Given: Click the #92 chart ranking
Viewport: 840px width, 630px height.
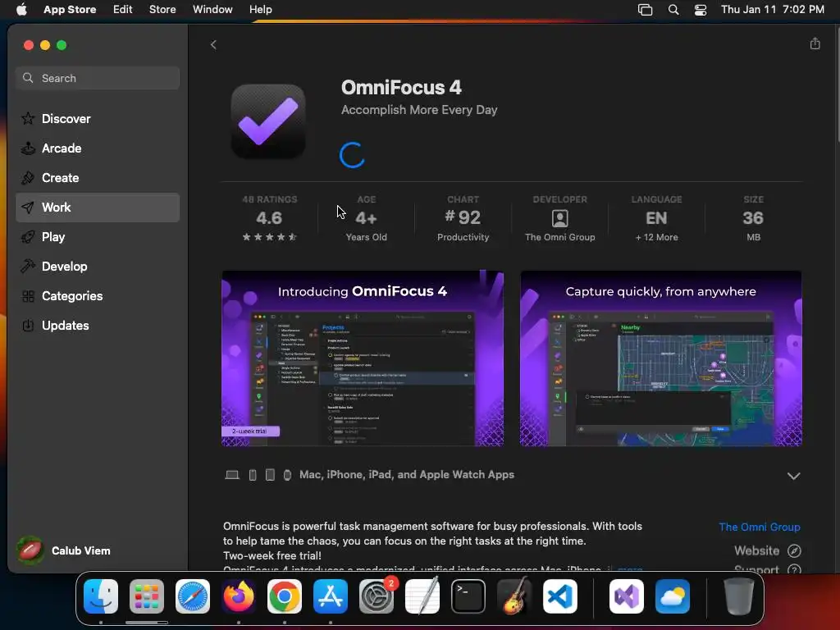Looking at the screenshot, I should pos(463,218).
